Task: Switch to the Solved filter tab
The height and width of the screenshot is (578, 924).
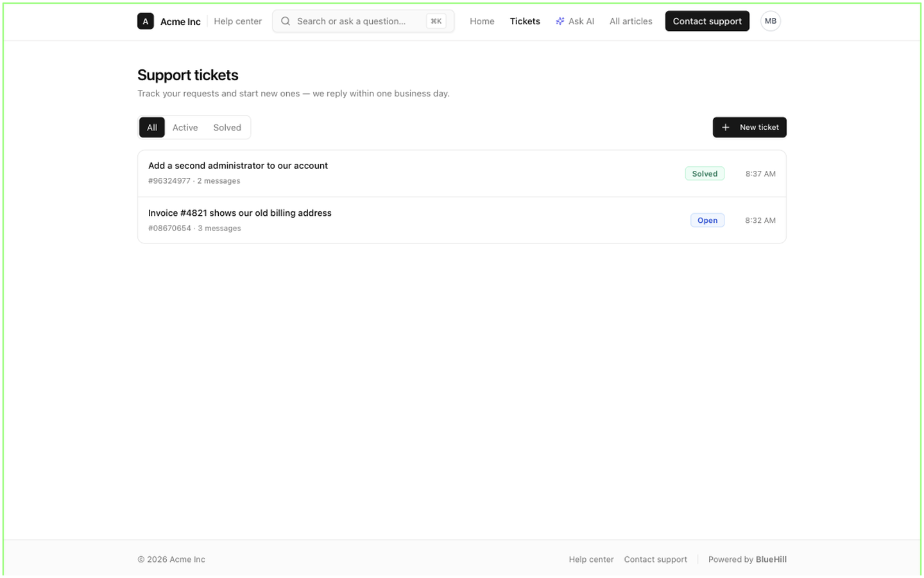Action: (227, 127)
